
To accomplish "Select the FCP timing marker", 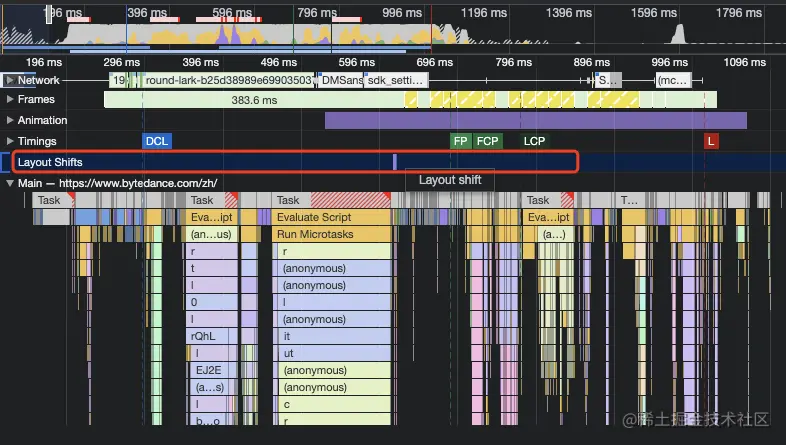I will tap(487, 141).
